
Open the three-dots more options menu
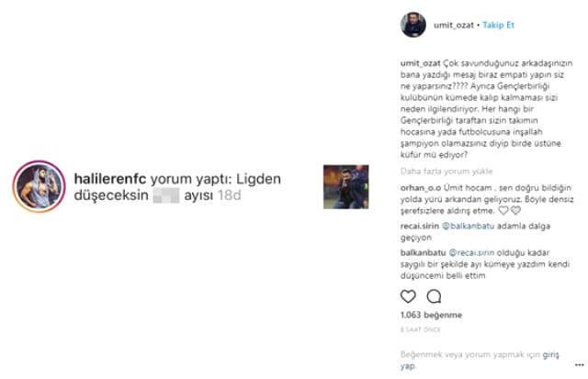580,364
